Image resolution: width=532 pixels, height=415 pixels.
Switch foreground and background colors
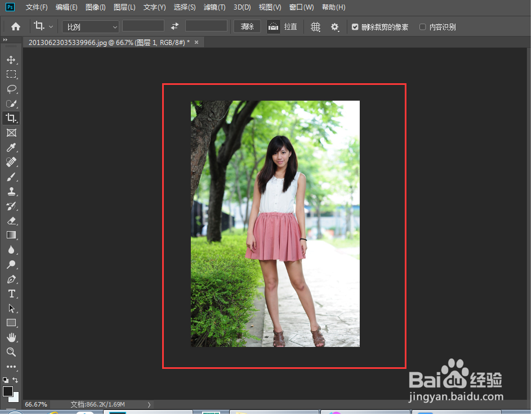15,380
